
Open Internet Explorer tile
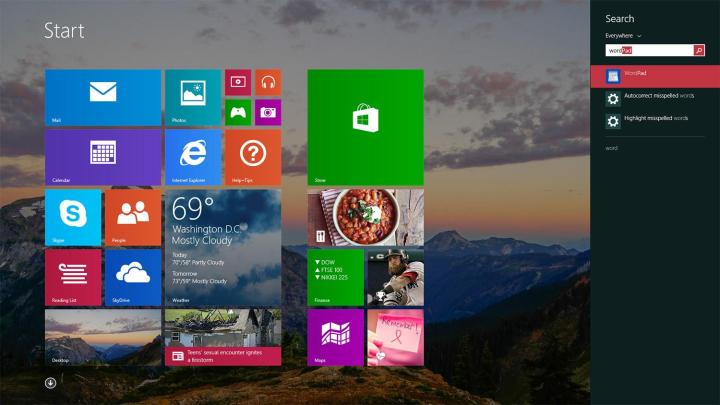pyautogui.click(x=193, y=157)
